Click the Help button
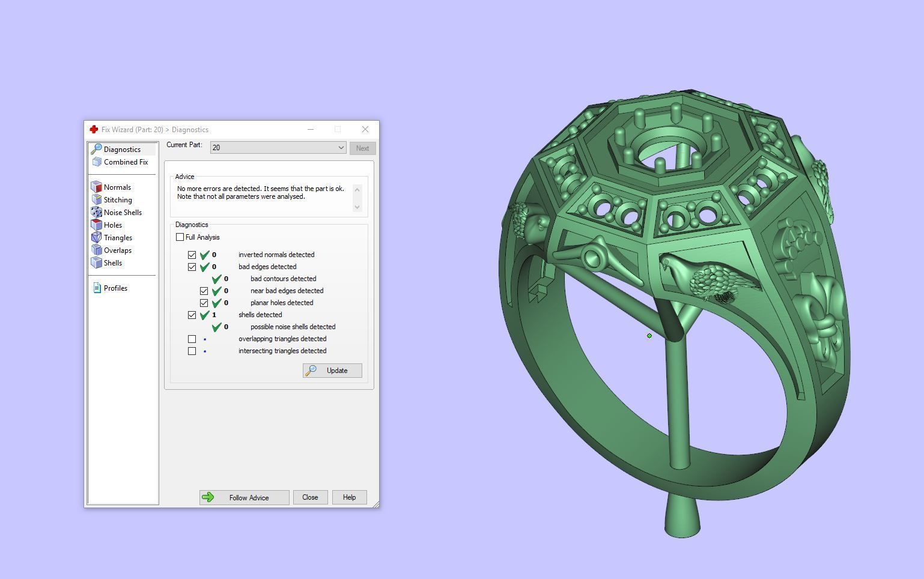 pos(349,497)
